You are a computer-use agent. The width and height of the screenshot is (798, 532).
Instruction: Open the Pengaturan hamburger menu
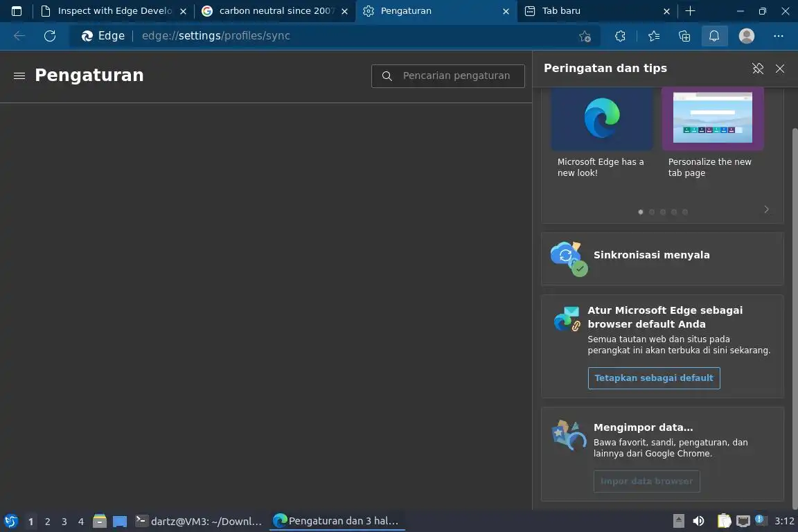[19, 76]
